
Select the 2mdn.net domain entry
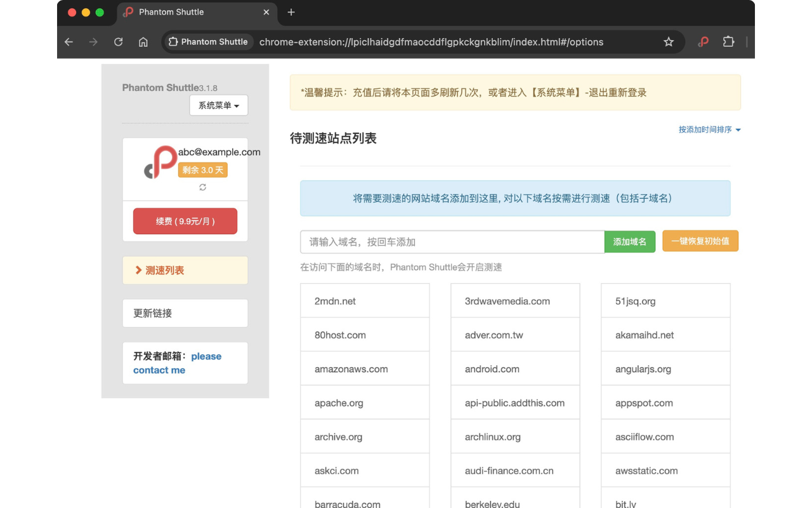365,300
